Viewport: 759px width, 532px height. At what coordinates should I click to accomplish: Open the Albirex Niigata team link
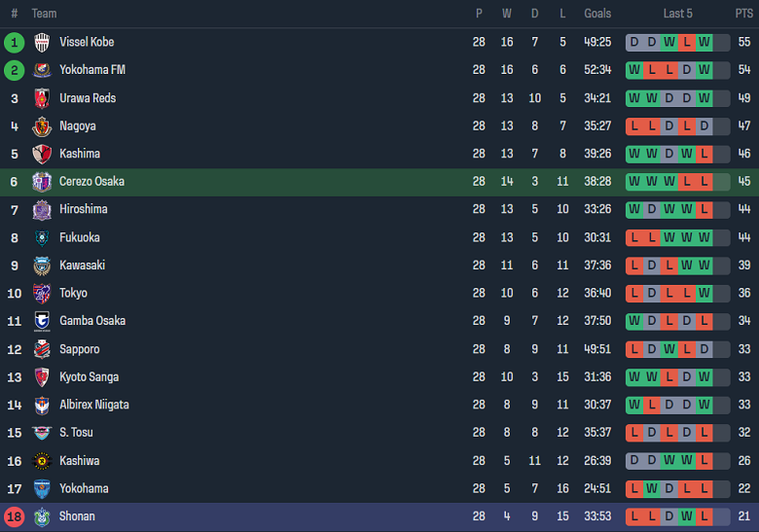pos(94,405)
